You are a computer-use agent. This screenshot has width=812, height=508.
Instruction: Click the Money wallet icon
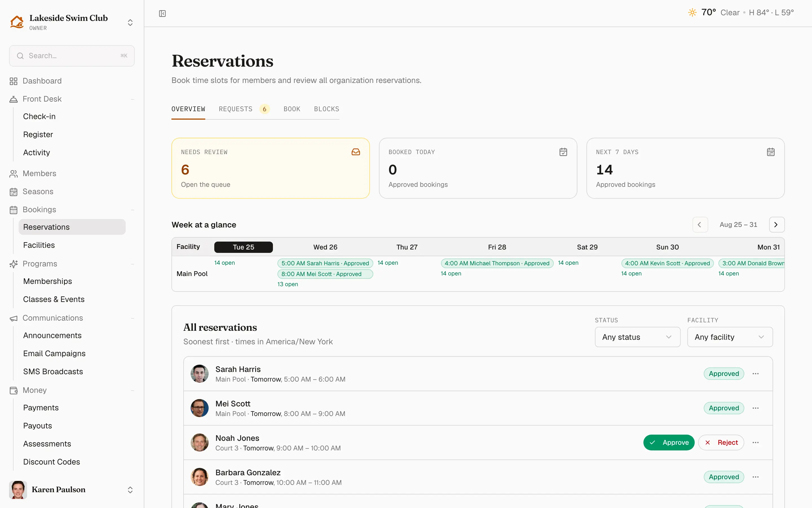coord(14,390)
